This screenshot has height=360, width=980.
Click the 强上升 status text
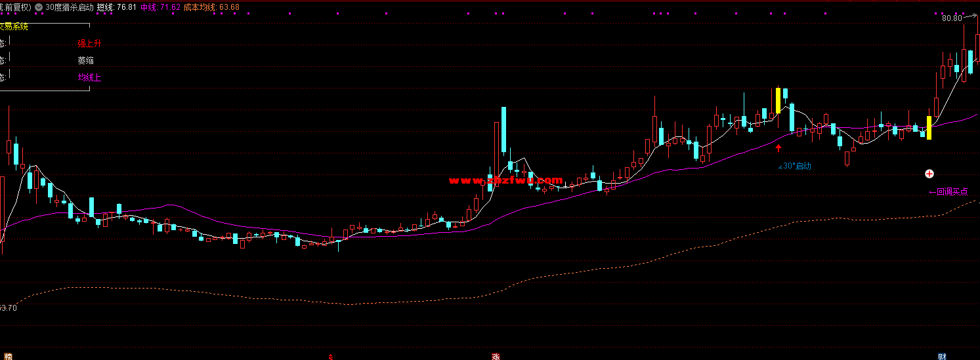tap(89, 43)
